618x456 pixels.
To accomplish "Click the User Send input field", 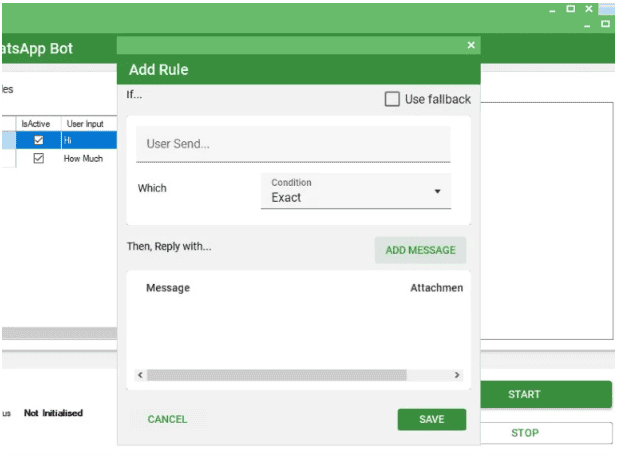I will 293,144.
